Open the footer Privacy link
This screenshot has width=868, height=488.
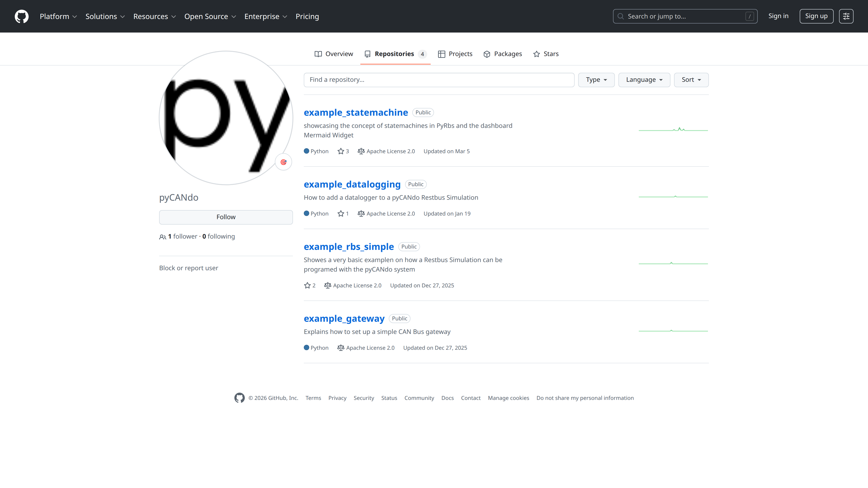click(x=337, y=398)
